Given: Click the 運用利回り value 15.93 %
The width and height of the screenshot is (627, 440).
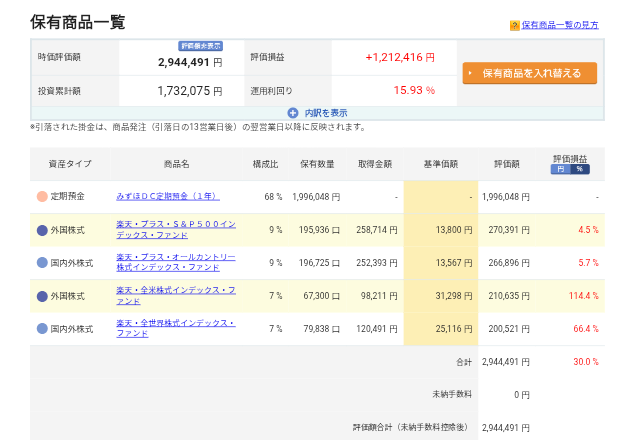Looking at the screenshot, I should point(414,90).
